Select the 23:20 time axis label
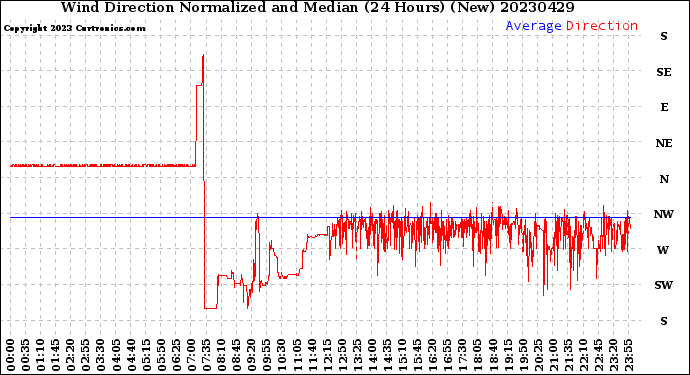 click(x=613, y=355)
